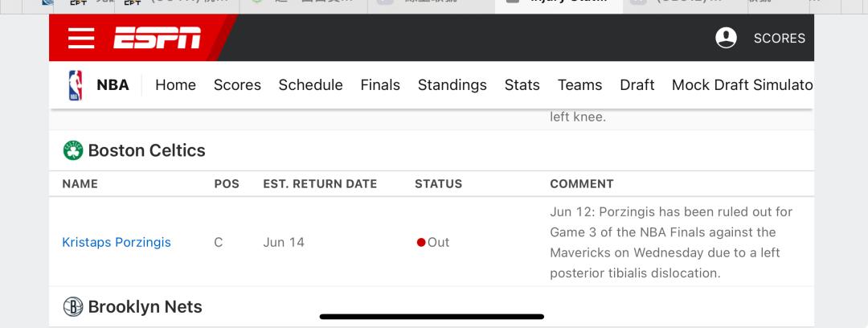This screenshot has height=328, width=868.
Task: Open the Schedule nav item
Action: (x=310, y=84)
